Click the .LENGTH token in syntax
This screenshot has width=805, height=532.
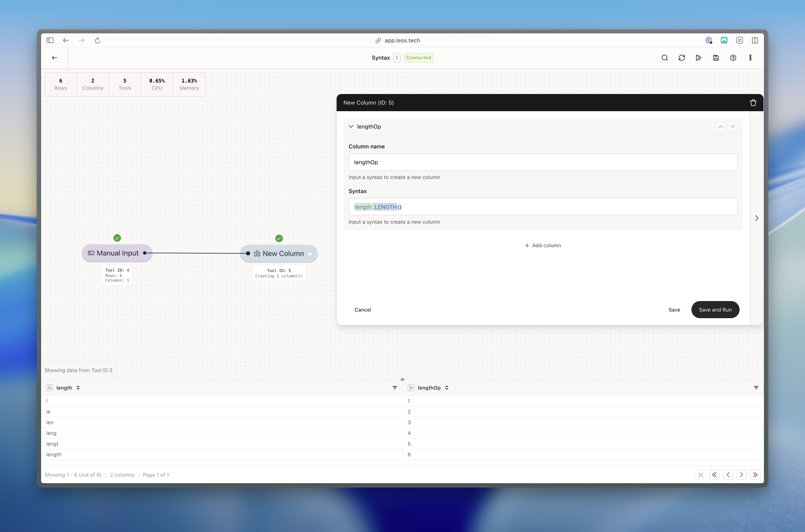pos(385,207)
